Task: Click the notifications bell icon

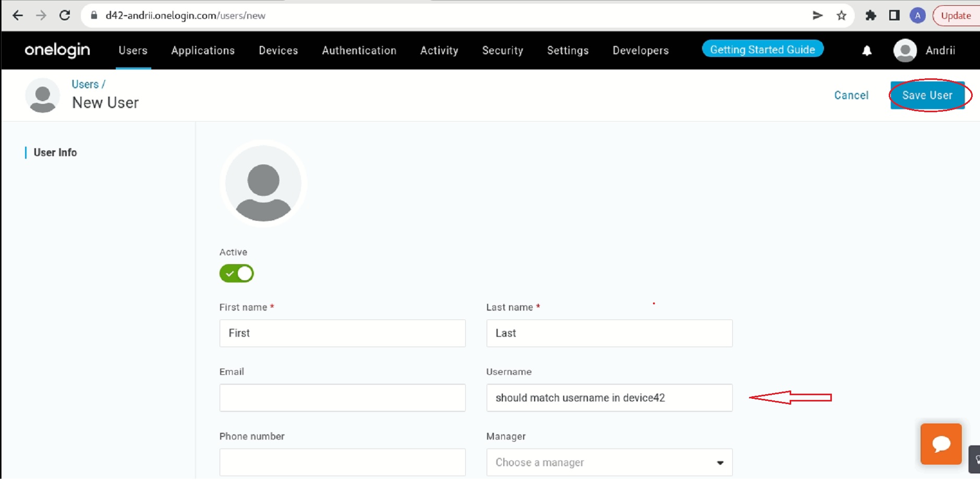Action: click(x=866, y=51)
